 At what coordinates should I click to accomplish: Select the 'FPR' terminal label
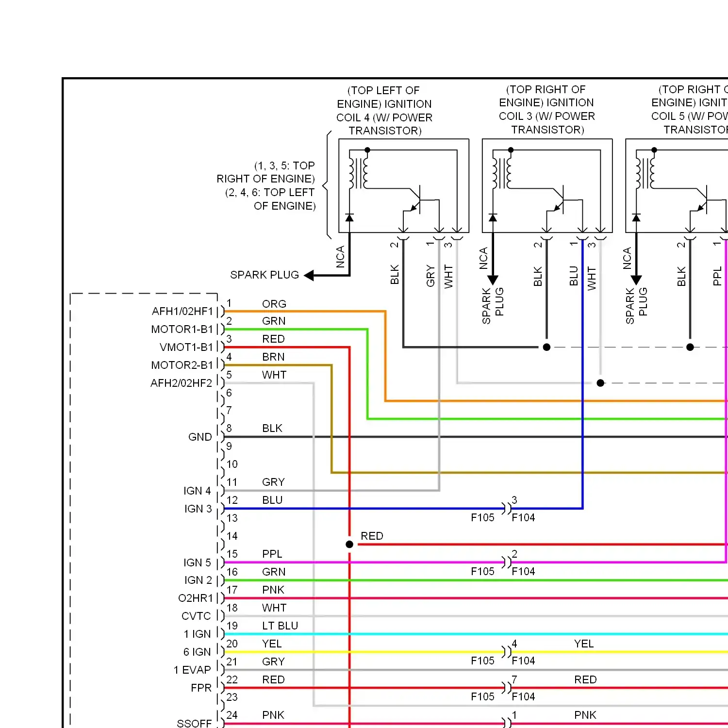click(201, 688)
